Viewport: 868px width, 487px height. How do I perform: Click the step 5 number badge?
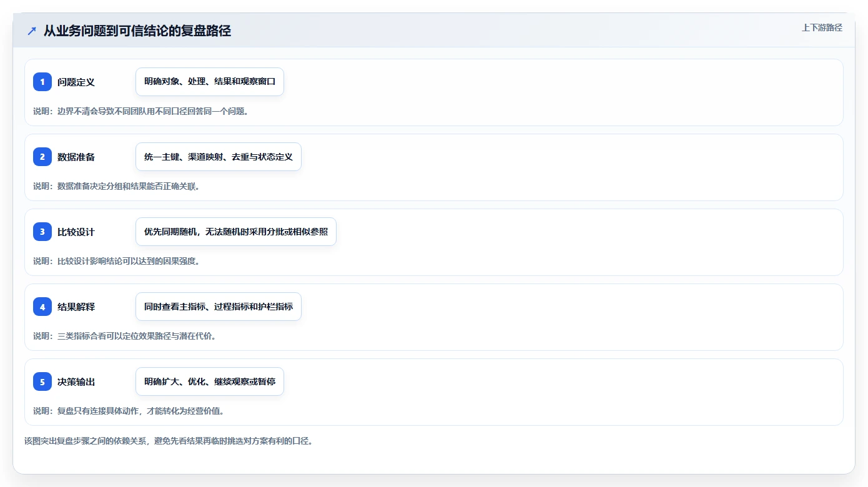click(42, 381)
